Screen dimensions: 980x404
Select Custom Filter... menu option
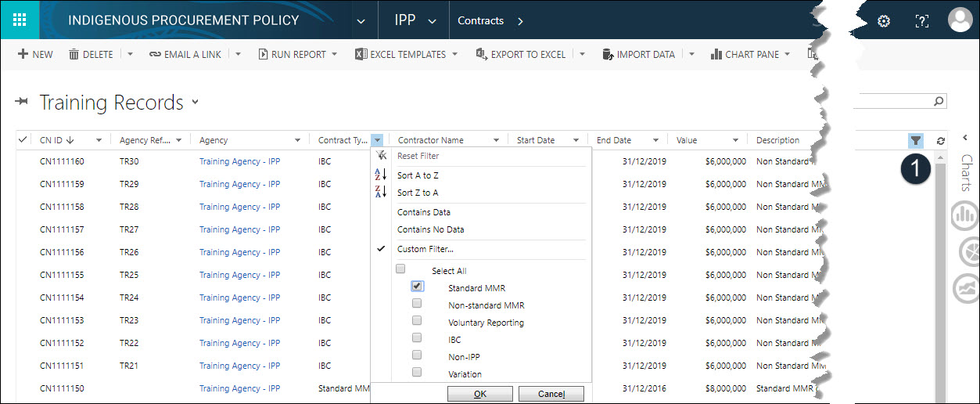425,249
